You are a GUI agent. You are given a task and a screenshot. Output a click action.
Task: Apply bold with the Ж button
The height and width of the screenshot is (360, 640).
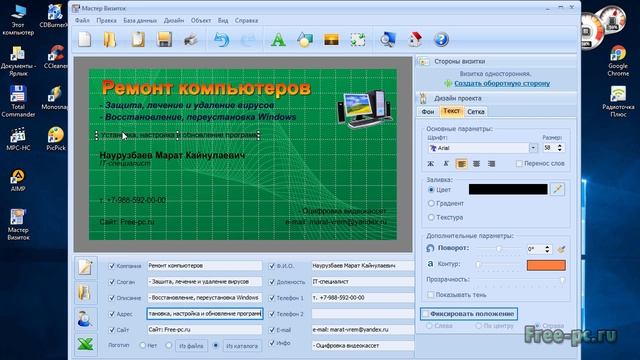(431, 164)
